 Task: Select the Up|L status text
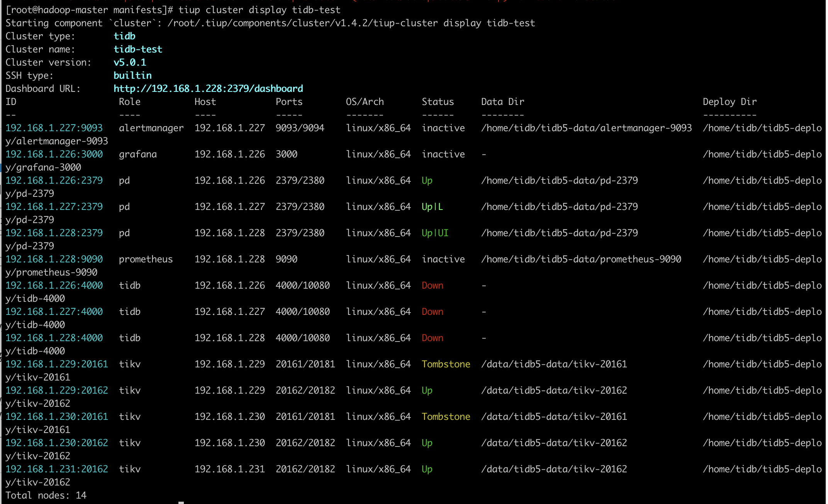[x=432, y=206]
